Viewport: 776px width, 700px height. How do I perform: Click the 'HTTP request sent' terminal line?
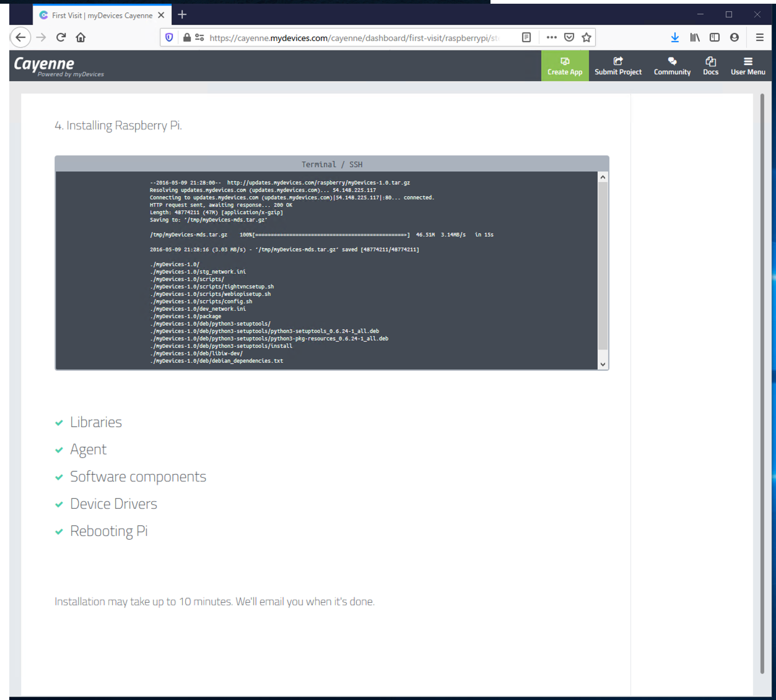(220, 205)
